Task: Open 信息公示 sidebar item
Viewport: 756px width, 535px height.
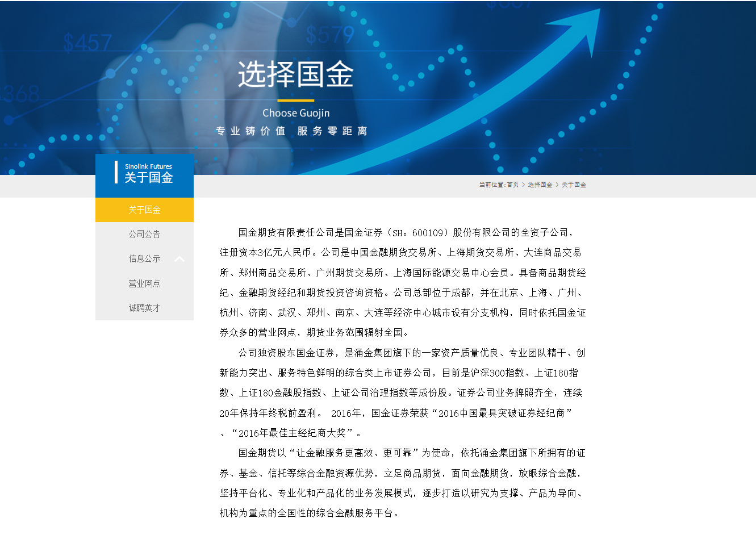Action: [144, 258]
